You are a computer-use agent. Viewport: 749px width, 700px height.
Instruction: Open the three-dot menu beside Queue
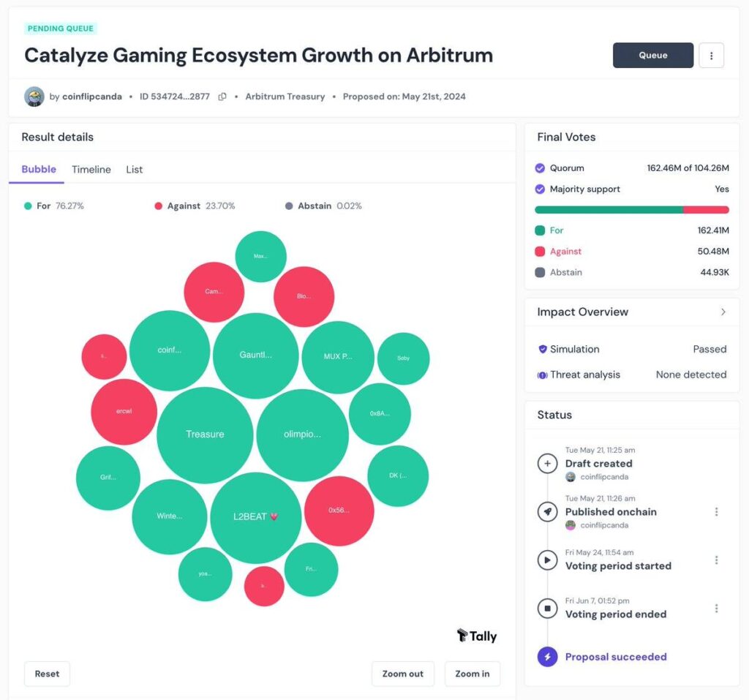pyautogui.click(x=711, y=56)
